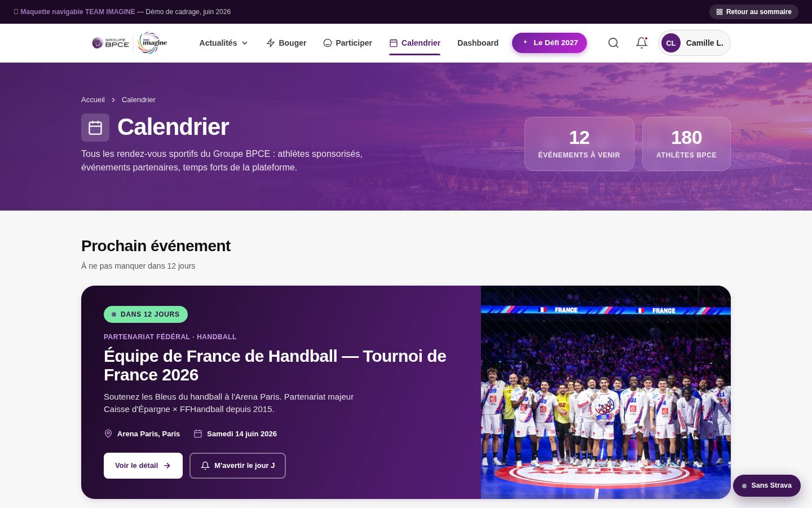Image resolution: width=812 pixels, height=508 pixels.
Task: Click the calendar icon beside the title
Action: [x=95, y=128]
